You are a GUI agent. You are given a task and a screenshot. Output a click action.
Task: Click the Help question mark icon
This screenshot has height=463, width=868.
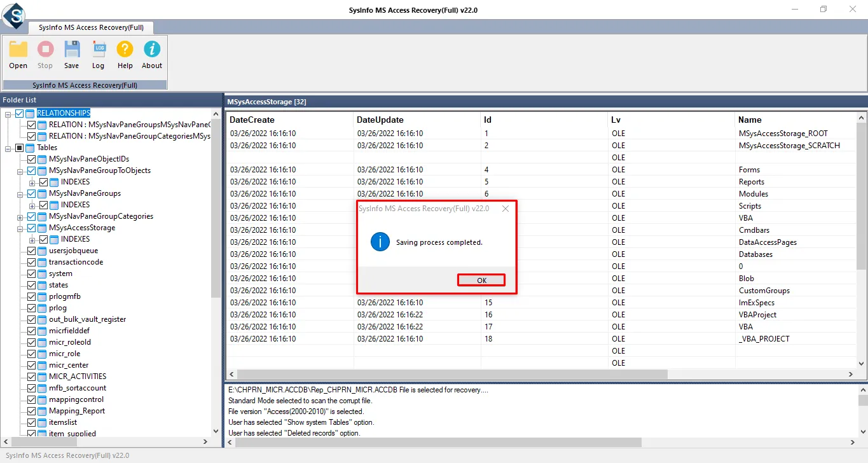(x=125, y=50)
